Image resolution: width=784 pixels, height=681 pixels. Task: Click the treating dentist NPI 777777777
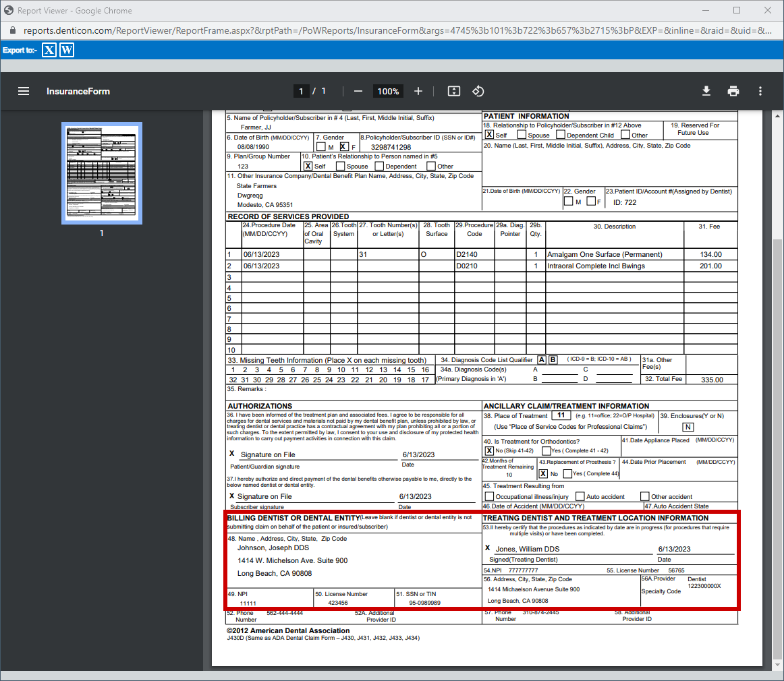click(x=524, y=570)
